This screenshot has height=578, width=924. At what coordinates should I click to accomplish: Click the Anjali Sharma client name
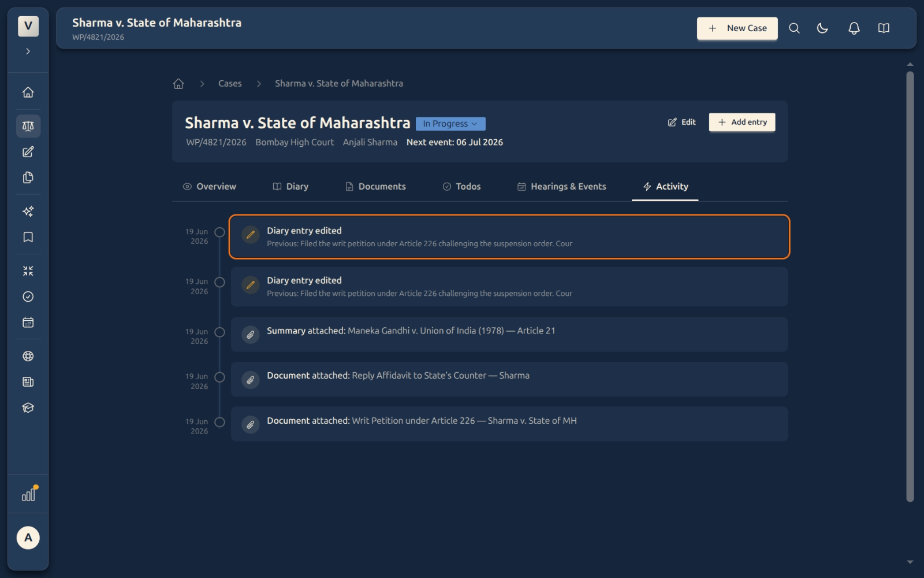[370, 142]
